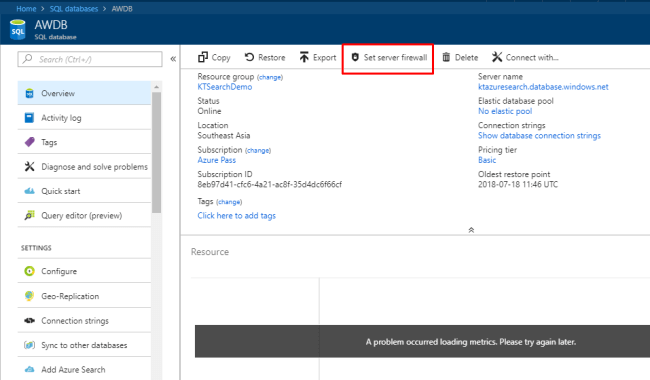Change tags link next to Tags

pos(229,202)
